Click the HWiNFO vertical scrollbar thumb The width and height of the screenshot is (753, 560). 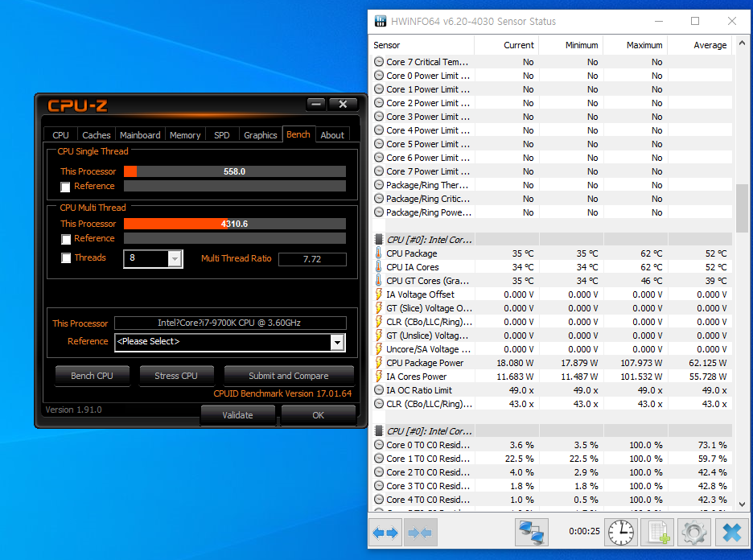[742, 208]
